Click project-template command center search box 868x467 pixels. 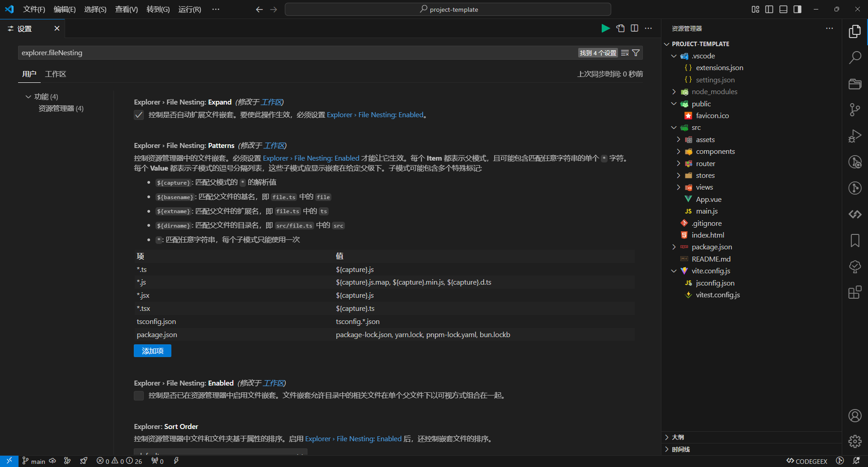coord(448,10)
